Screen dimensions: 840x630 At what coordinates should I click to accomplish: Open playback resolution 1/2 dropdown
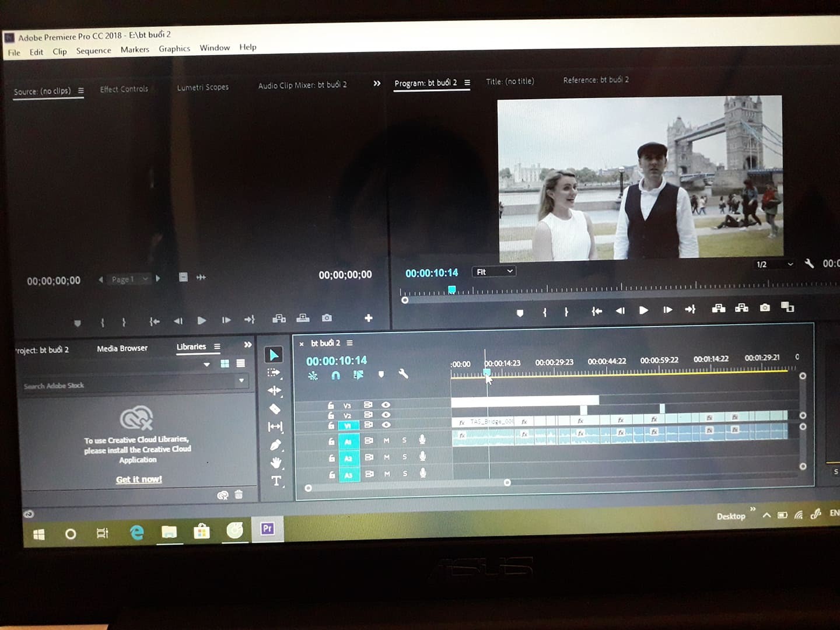(774, 264)
